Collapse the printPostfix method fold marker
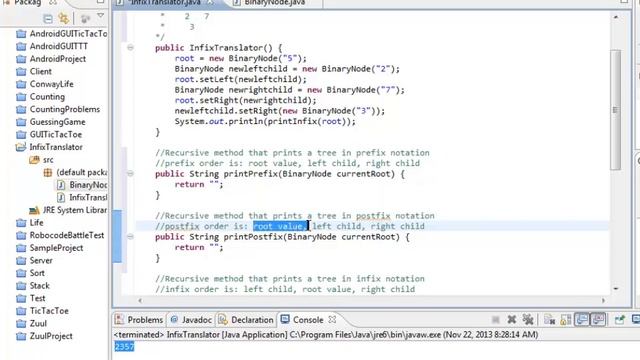This screenshot has height=360, width=640. (130, 236)
